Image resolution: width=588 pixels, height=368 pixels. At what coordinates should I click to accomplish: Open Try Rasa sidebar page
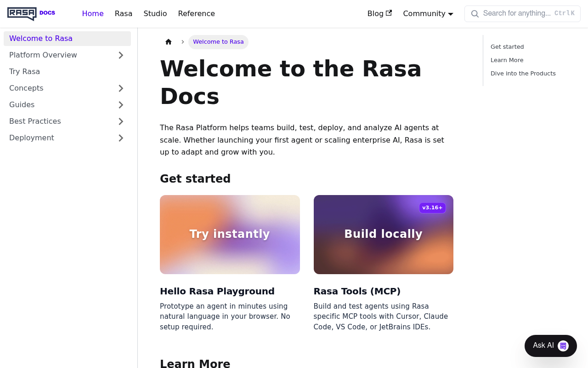67,72
